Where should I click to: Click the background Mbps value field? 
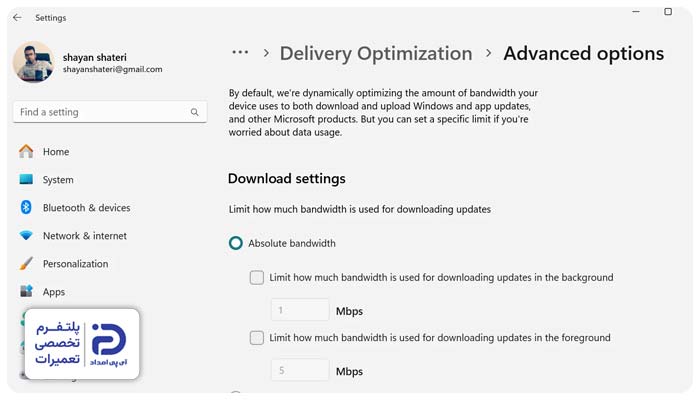[x=300, y=310]
